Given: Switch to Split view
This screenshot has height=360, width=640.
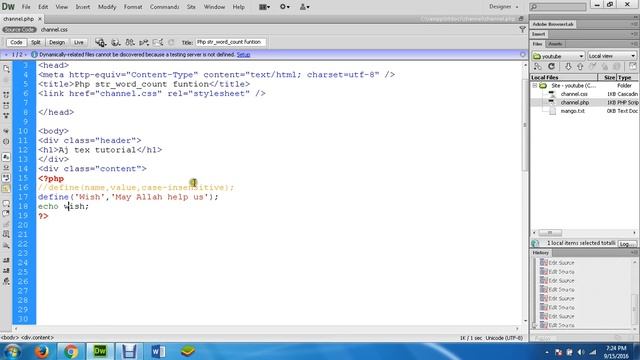Looking at the screenshot, I should click(36, 42).
